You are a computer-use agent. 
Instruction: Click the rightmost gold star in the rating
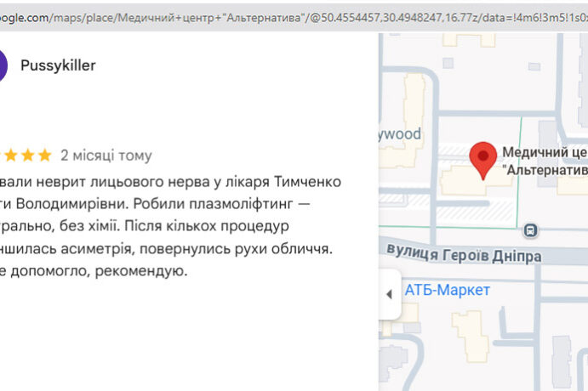click(x=44, y=156)
